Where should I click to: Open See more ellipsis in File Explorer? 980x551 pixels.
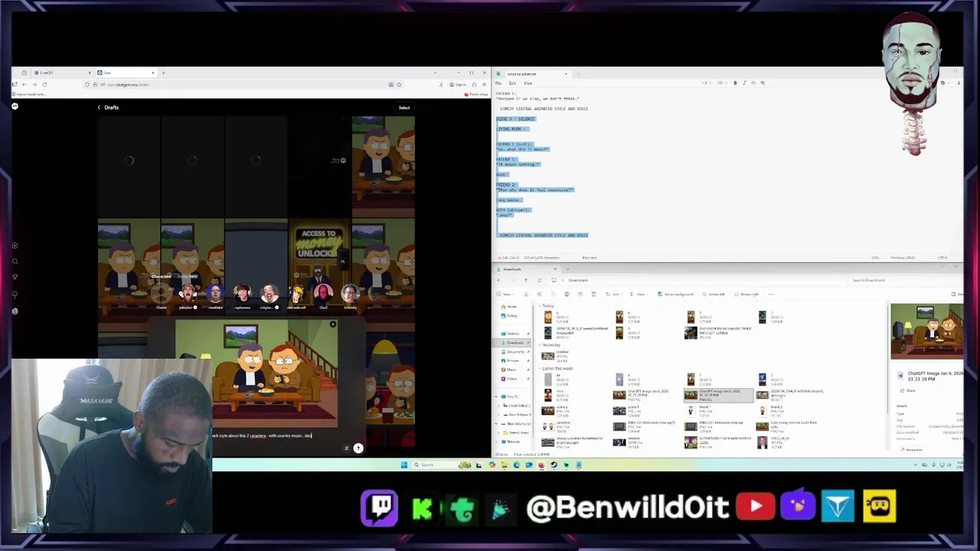pos(771,294)
